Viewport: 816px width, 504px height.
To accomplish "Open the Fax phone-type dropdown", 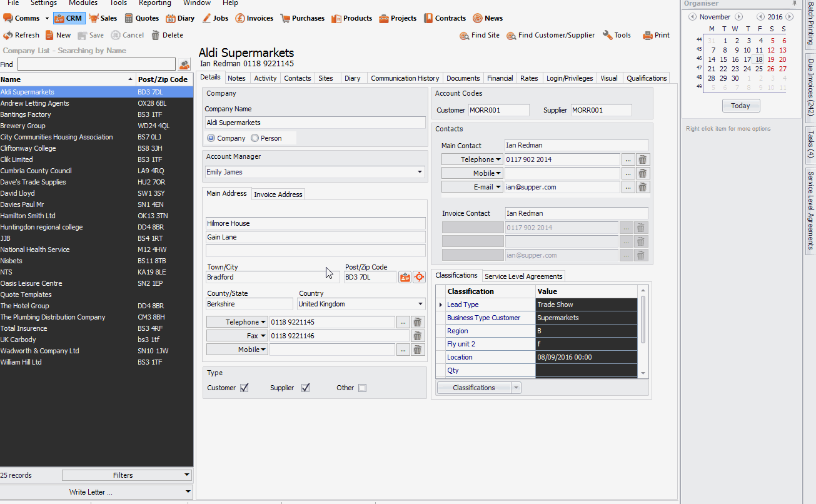I will [263, 336].
